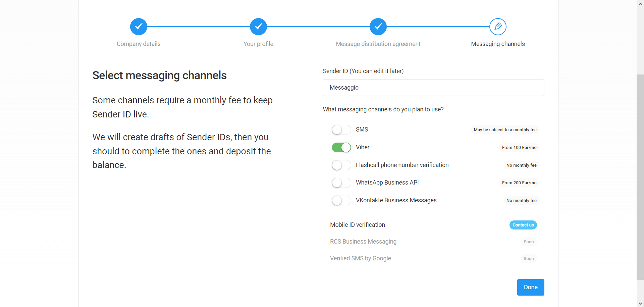
Task: Turn on Flashcall phone number verification toggle
Action: pos(341,165)
